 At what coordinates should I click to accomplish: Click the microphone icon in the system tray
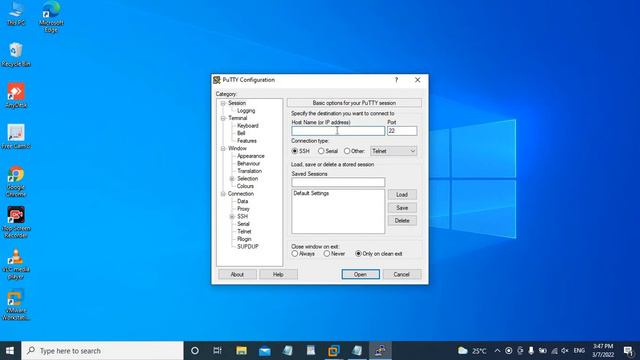click(x=531, y=351)
